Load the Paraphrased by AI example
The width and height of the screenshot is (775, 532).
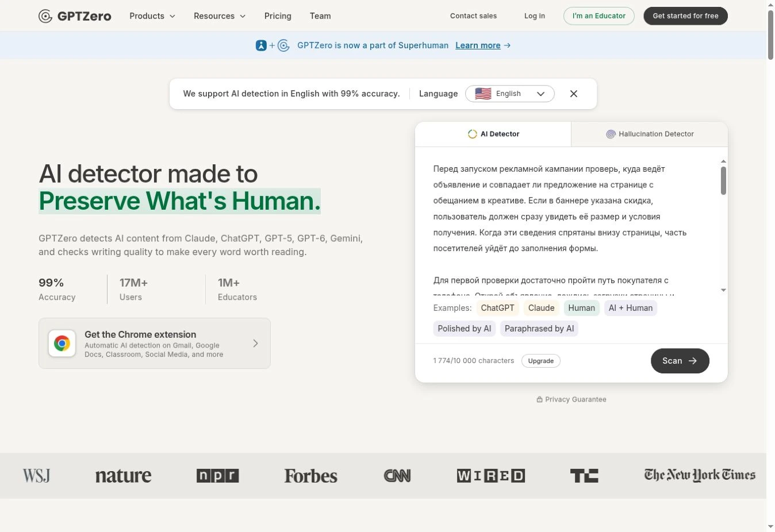tap(539, 329)
